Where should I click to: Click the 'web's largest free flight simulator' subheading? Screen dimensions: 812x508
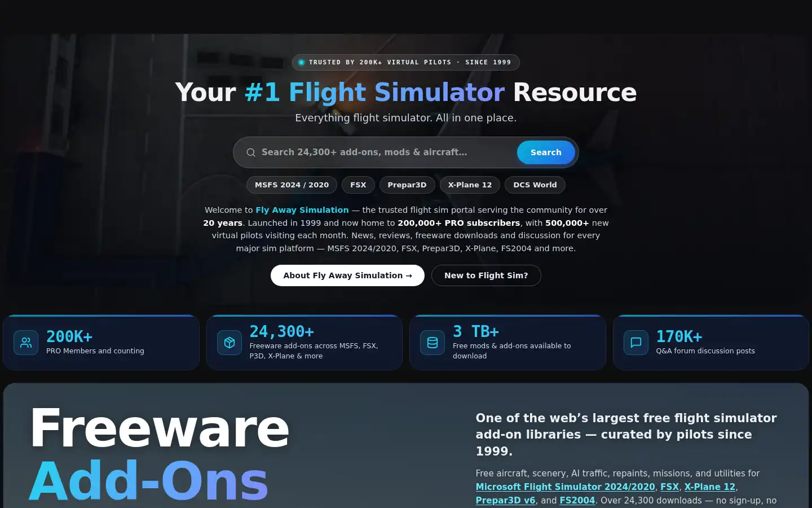click(626, 435)
